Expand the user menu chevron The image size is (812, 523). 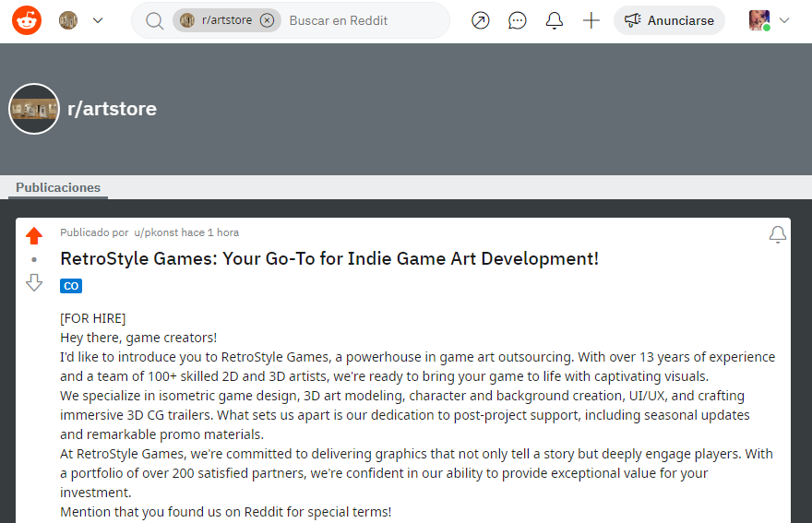click(784, 20)
